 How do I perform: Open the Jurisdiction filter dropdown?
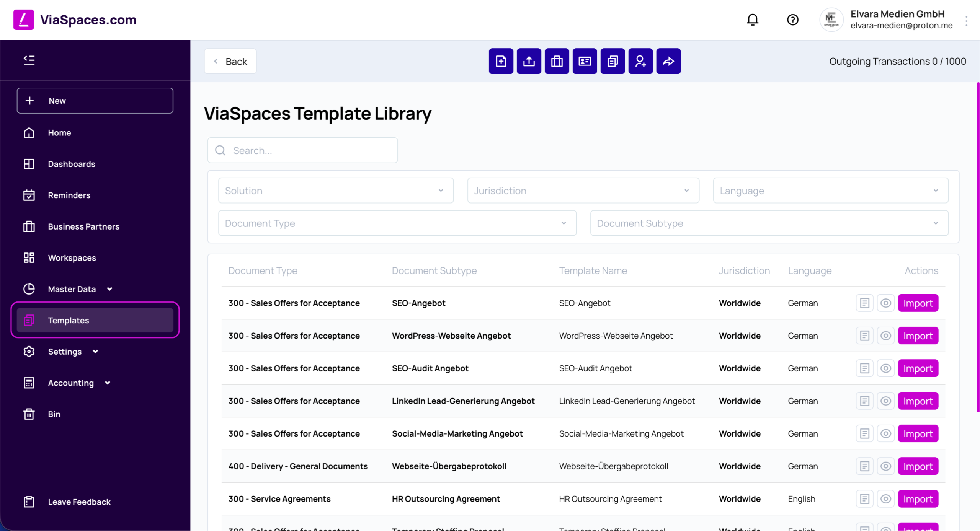coord(583,191)
